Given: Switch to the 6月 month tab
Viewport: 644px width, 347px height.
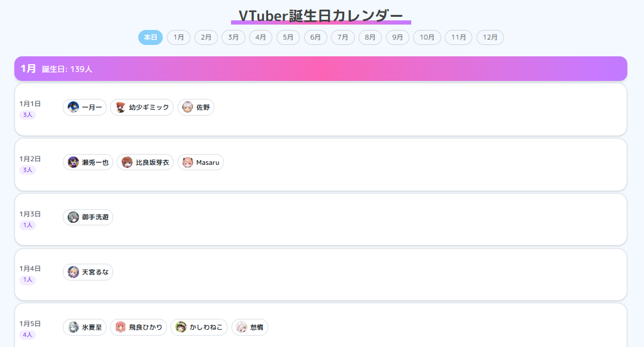Looking at the screenshot, I should click(x=315, y=37).
